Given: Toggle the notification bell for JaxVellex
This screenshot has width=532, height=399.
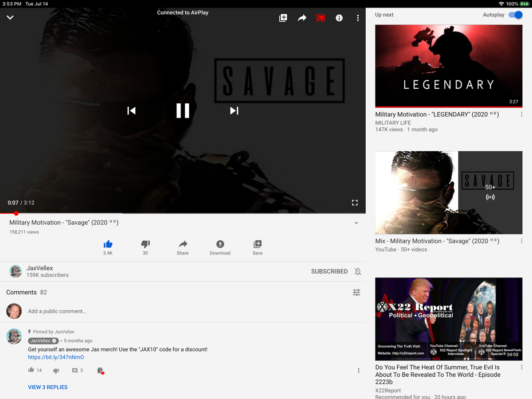Looking at the screenshot, I should [x=358, y=271].
